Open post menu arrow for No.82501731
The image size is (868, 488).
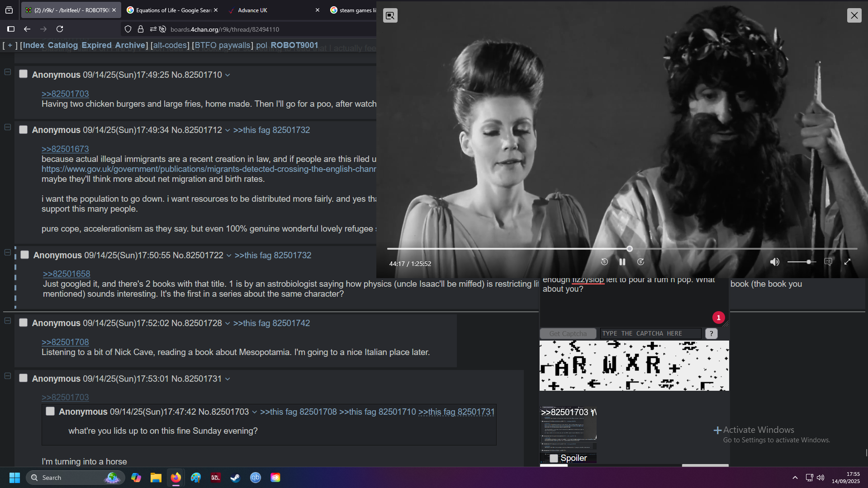pos(228,379)
